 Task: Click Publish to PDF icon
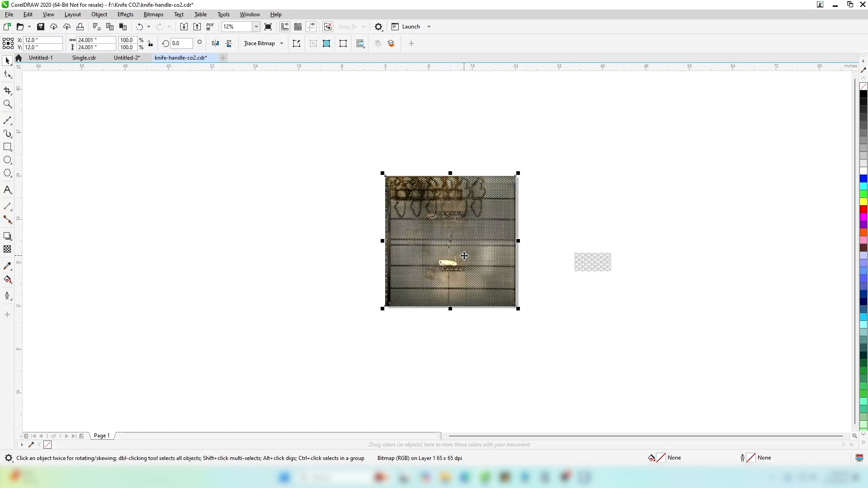coord(210,27)
